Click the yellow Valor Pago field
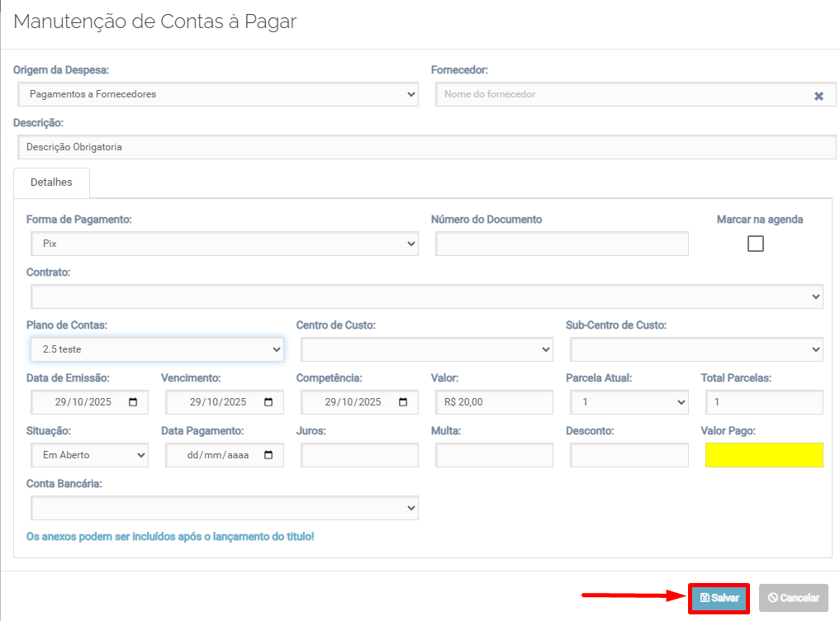 tap(764, 455)
